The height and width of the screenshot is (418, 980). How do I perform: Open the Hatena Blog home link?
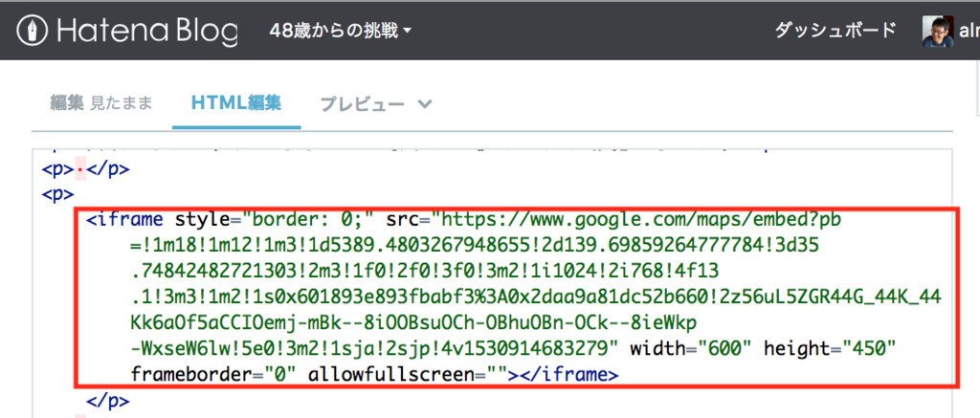tap(127, 31)
